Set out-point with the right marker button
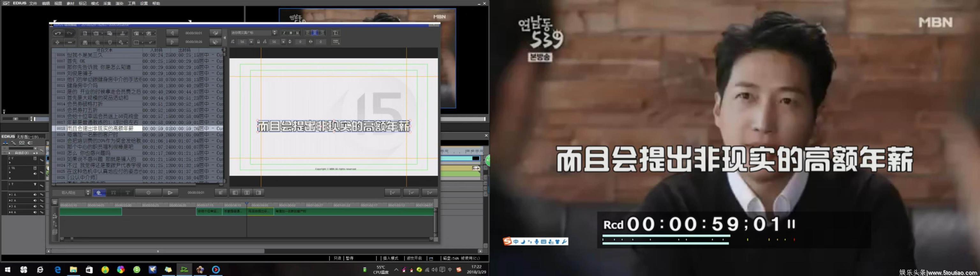Screen dimensions: 980x276 click(x=172, y=42)
